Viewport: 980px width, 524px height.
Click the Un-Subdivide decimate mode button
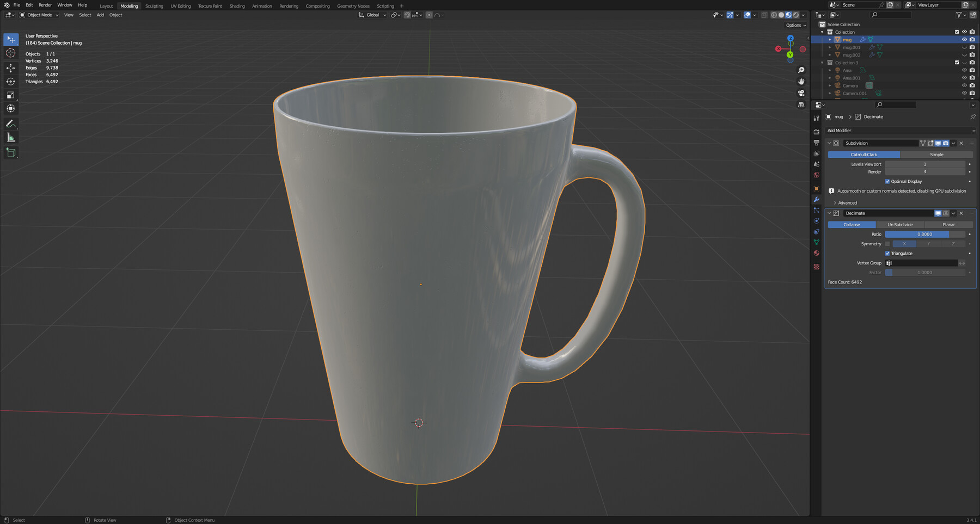pyautogui.click(x=900, y=224)
